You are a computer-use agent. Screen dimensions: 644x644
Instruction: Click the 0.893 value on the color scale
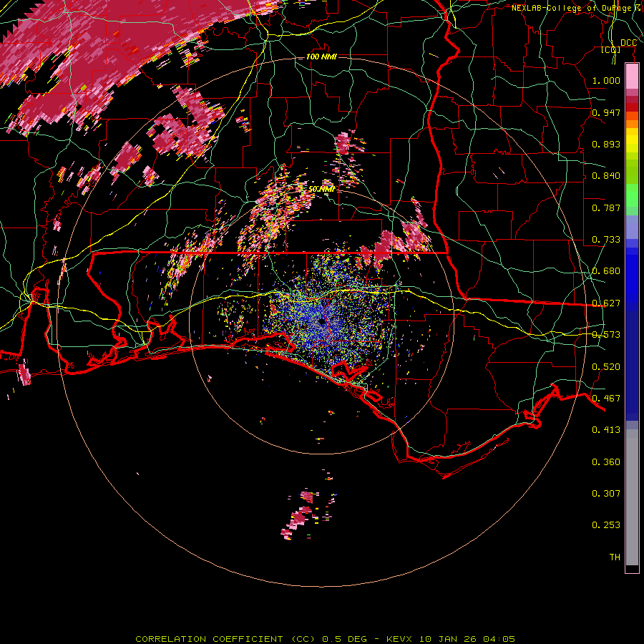coord(606,144)
